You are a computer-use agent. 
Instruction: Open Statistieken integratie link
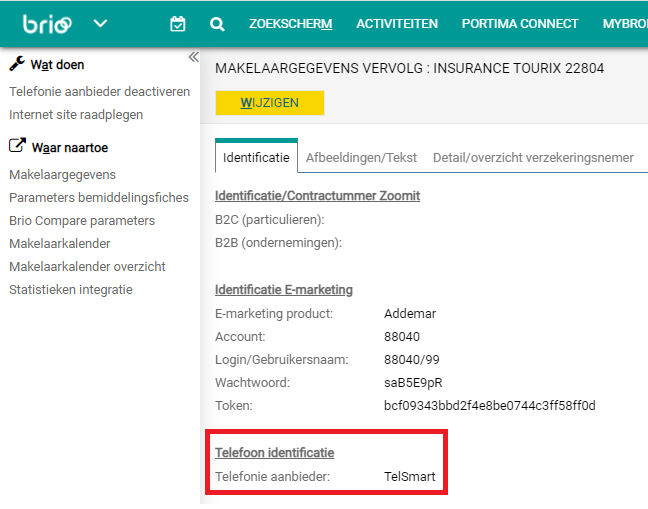(x=70, y=290)
